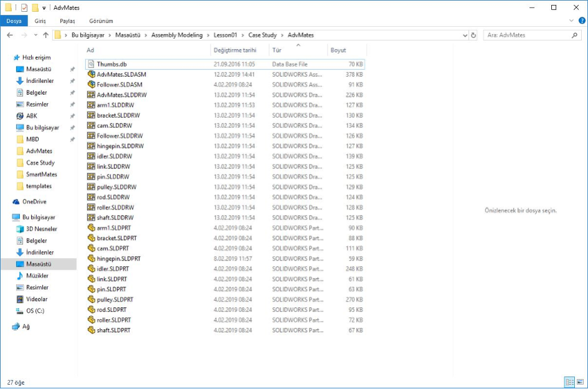Open the help question mark icon
The width and height of the screenshot is (588, 389).
(581, 21)
